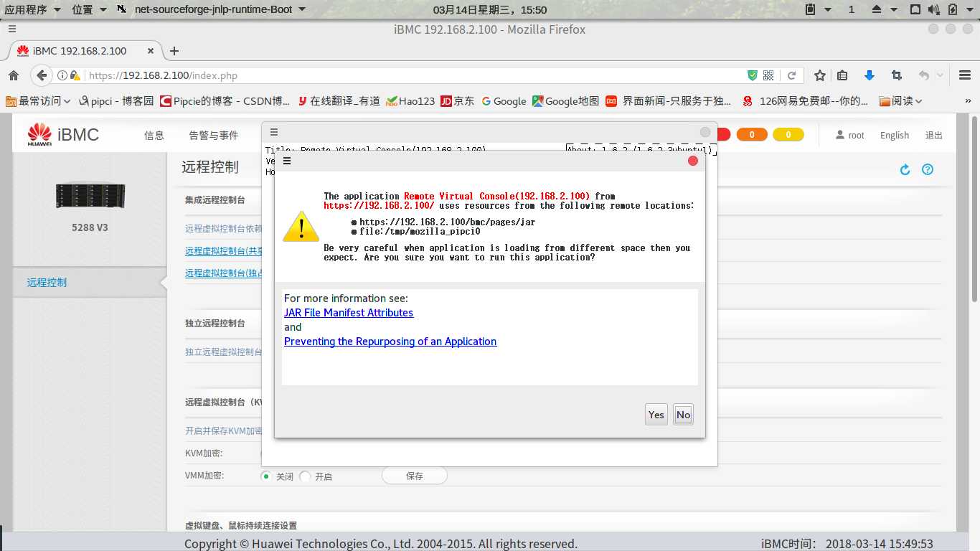Click the 5288 V3 server thumbnail

[90, 196]
